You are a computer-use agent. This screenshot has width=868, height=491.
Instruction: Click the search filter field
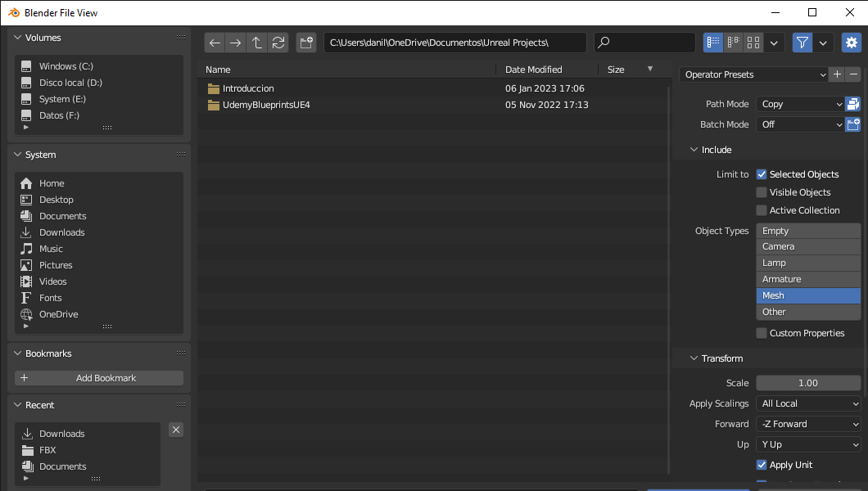pyautogui.click(x=644, y=43)
